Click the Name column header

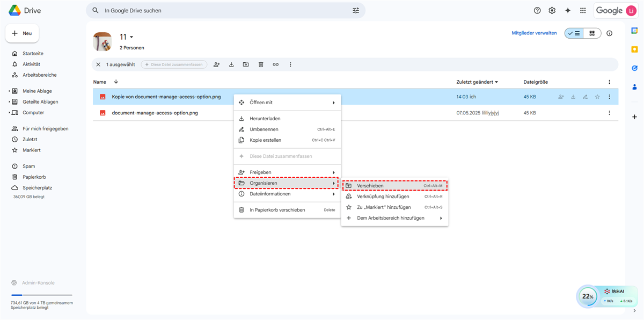pyautogui.click(x=99, y=82)
